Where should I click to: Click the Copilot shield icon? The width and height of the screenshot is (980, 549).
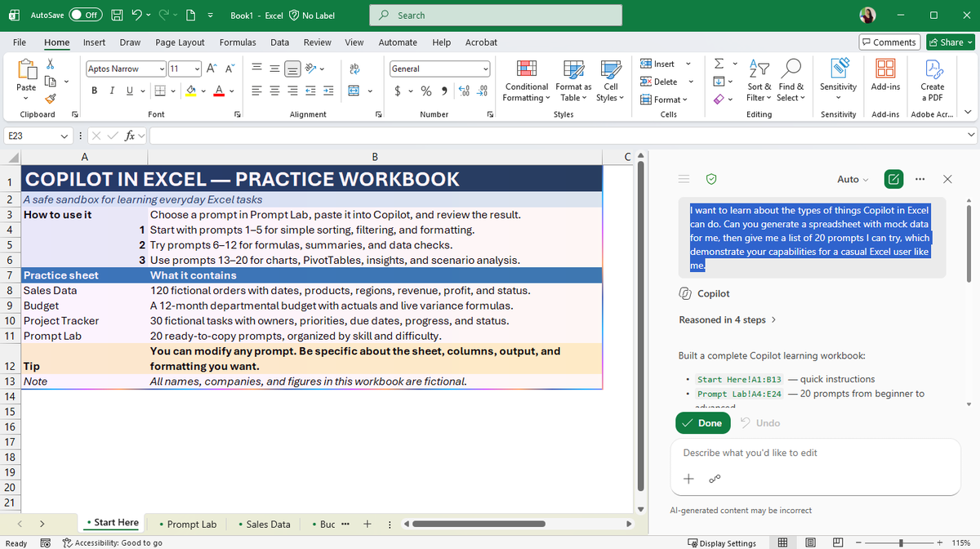[x=711, y=179]
